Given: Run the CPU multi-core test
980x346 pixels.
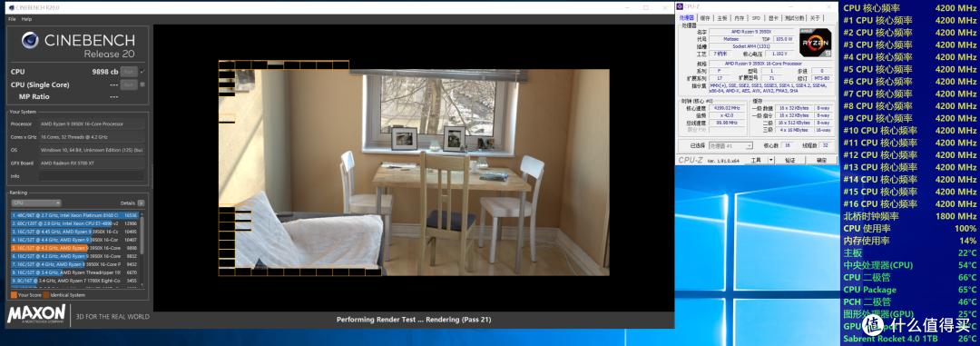Looking at the screenshot, I should (129, 72).
